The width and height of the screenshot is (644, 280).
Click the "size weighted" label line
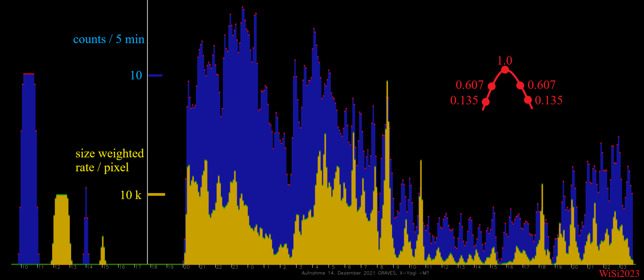[109, 153]
